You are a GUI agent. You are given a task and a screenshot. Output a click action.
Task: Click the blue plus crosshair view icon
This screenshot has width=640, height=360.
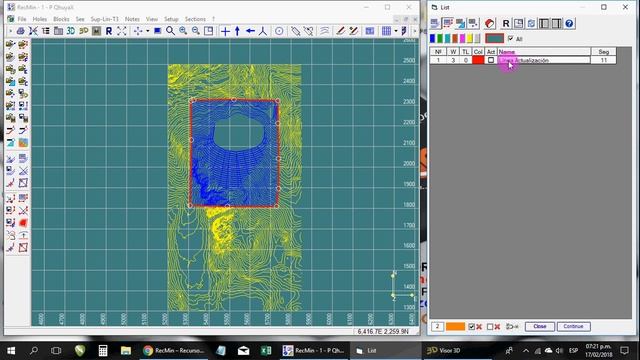[225, 31]
